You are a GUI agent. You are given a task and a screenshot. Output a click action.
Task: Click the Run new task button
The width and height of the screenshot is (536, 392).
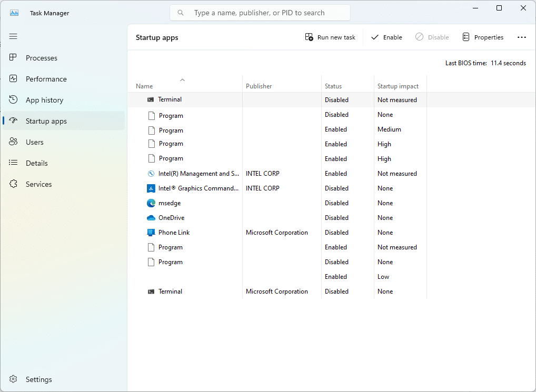pyautogui.click(x=330, y=37)
